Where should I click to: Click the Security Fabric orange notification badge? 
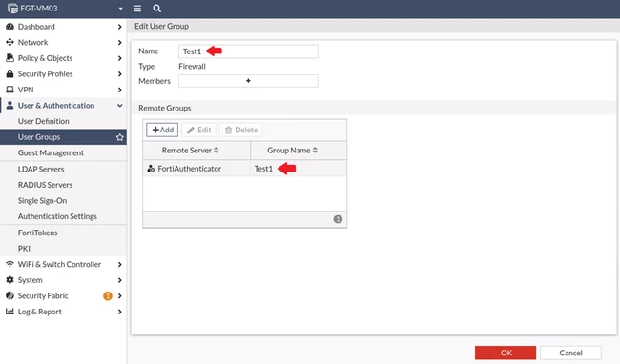pos(108,295)
